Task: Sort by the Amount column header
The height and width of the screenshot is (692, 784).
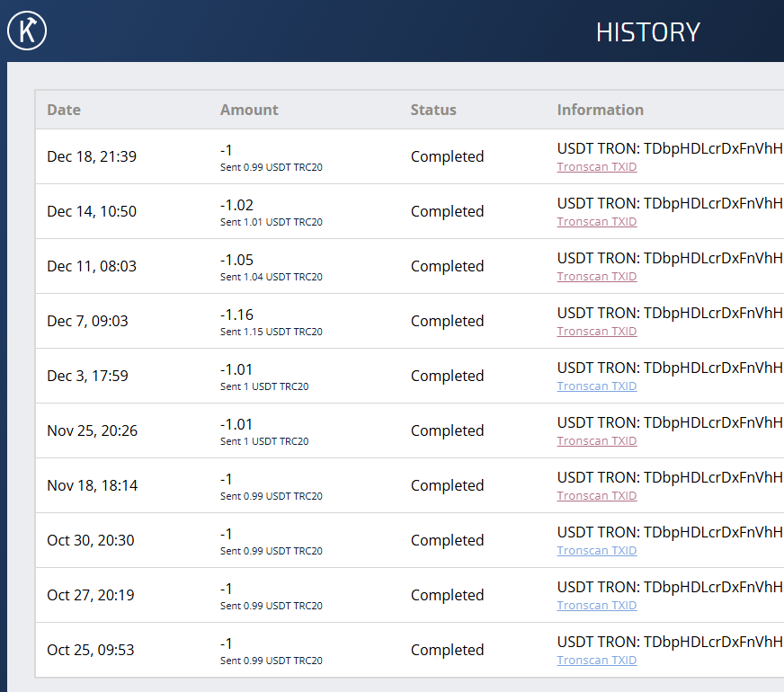Action: pos(249,109)
